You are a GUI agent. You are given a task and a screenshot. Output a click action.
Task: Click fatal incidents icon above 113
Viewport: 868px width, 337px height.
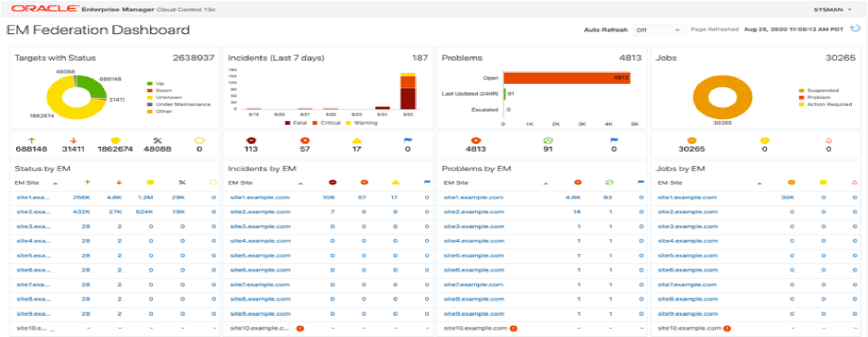[251, 140]
